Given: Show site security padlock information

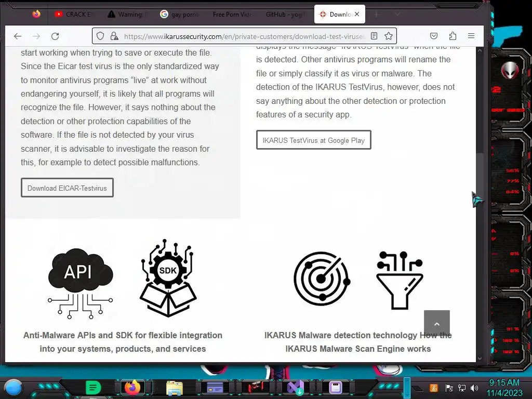Looking at the screenshot, I should point(114,36).
